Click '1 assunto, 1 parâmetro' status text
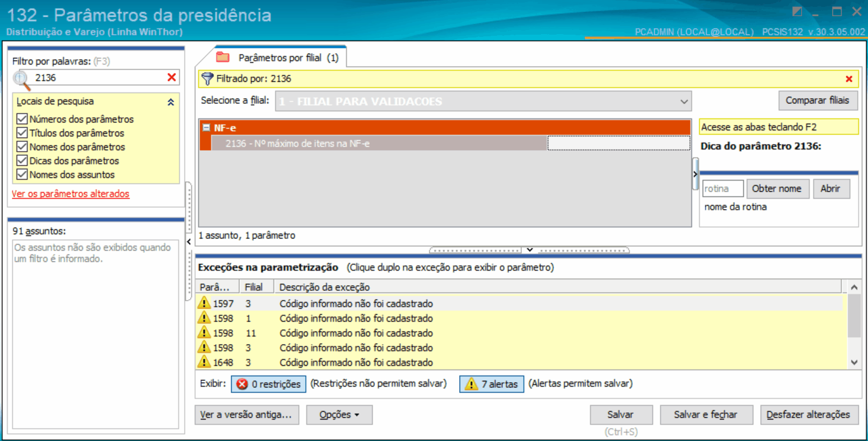Screen dimensions: 868x441 (x=247, y=236)
